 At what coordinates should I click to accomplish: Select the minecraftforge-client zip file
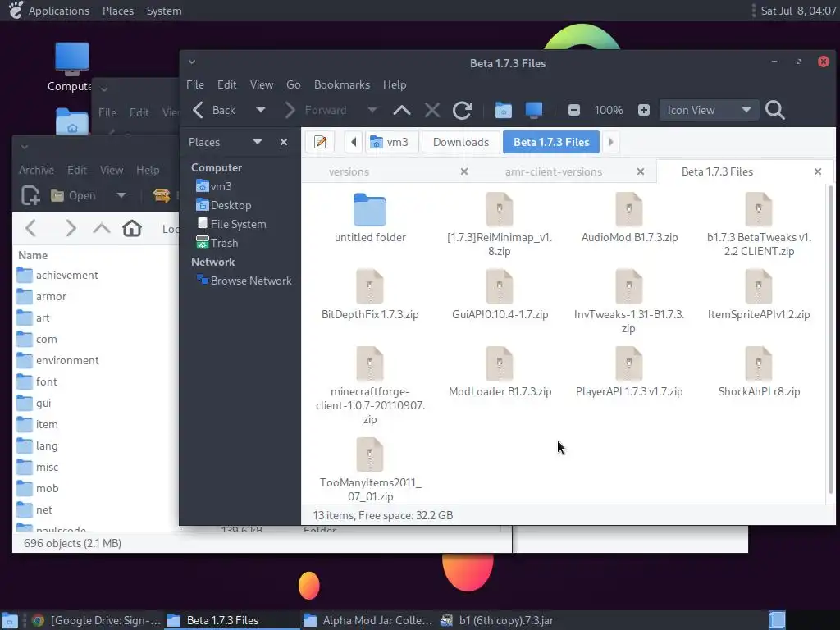pyautogui.click(x=370, y=363)
